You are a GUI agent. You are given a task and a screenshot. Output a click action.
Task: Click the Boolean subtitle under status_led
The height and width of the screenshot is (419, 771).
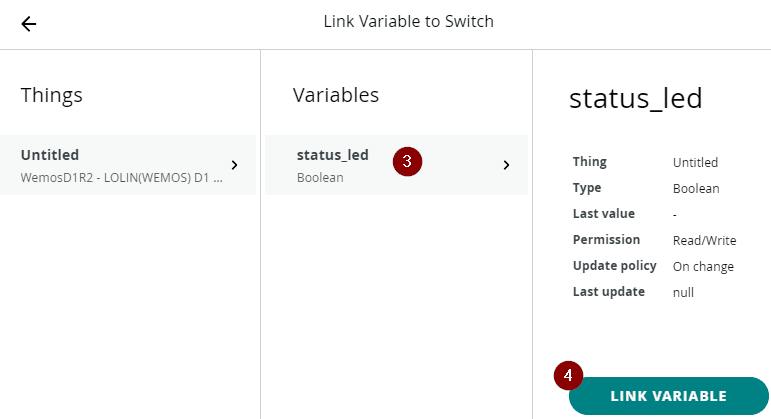click(x=320, y=177)
